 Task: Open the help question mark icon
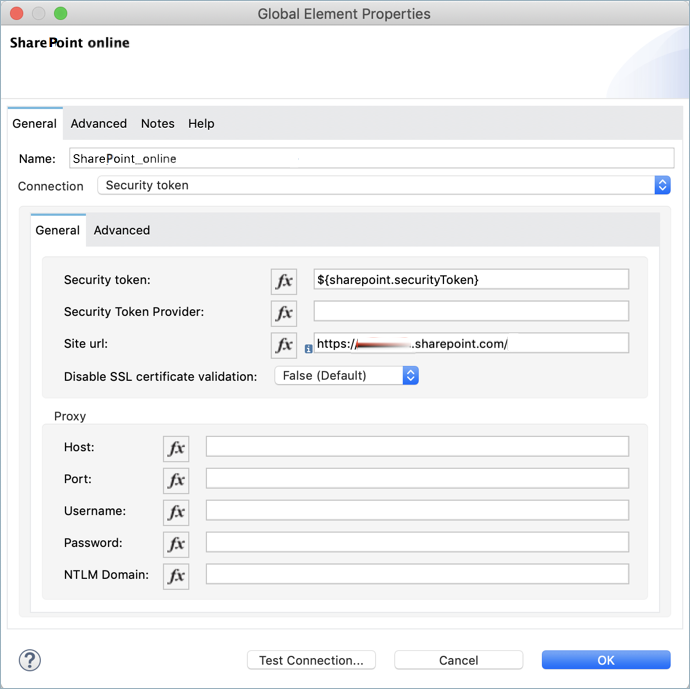click(30, 660)
